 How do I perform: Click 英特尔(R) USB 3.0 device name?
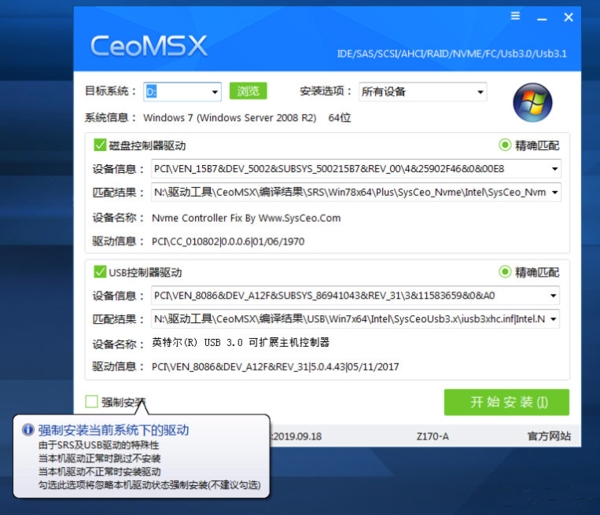coord(241,342)
